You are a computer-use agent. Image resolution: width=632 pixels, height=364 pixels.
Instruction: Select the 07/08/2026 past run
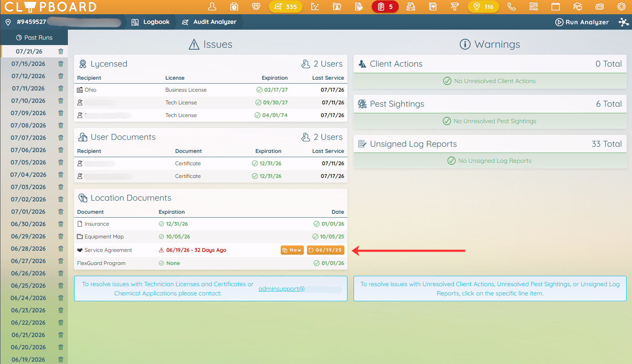coord(28,125)
